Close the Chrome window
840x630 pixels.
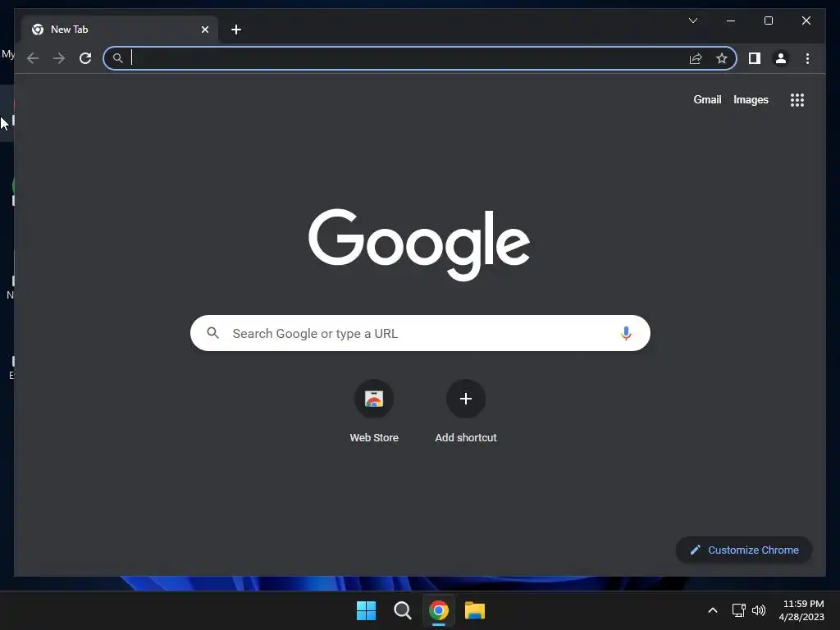click(x=806, y=21)
